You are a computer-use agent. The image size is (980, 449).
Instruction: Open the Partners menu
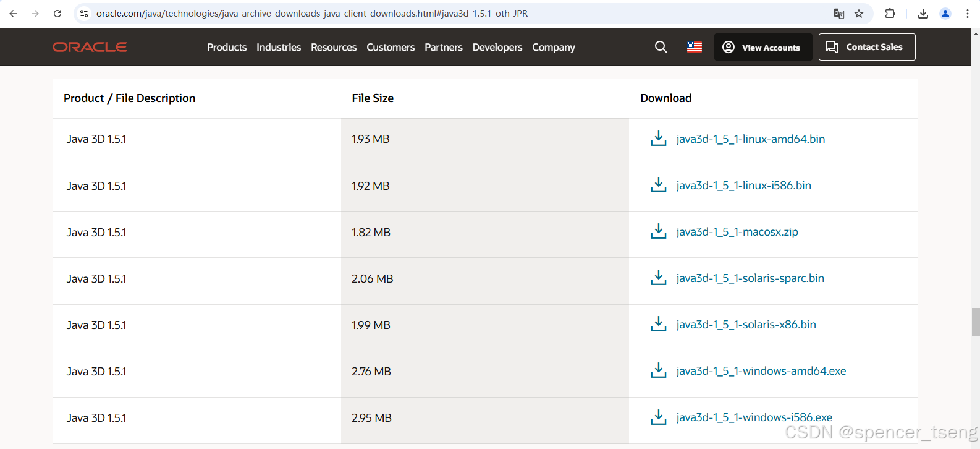(444, 47)
